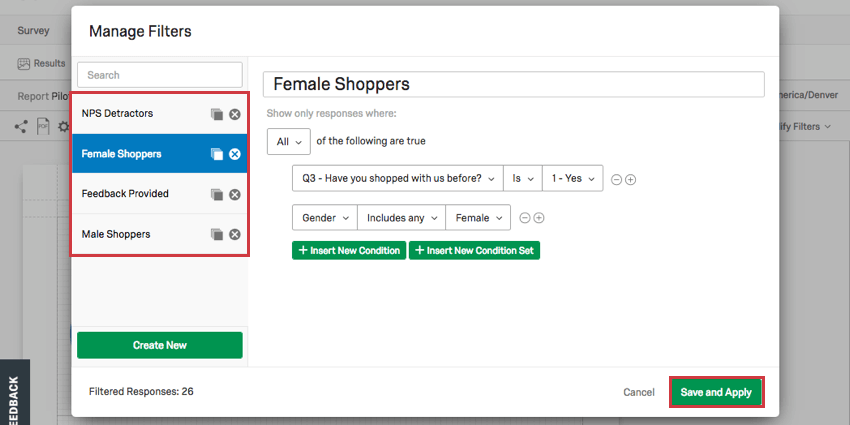
Task: Focus the filter Search box
Action: [160, 75]
